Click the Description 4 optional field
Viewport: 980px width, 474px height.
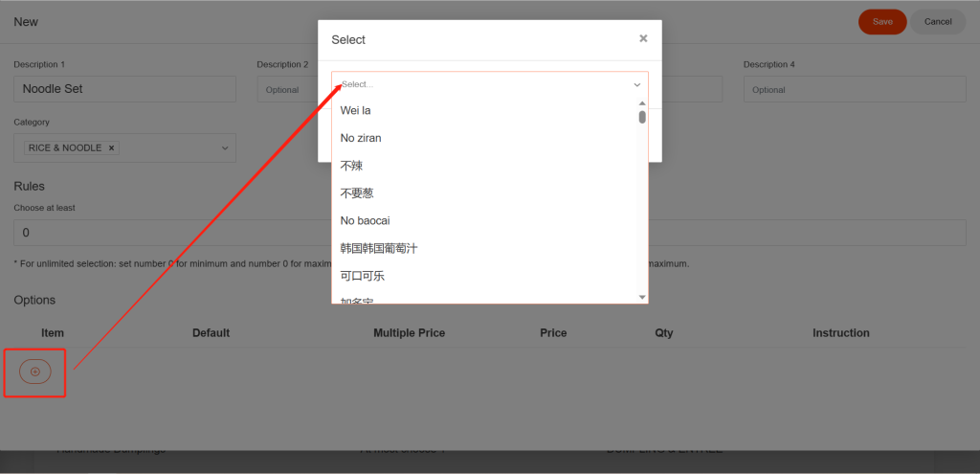point(855,89)
